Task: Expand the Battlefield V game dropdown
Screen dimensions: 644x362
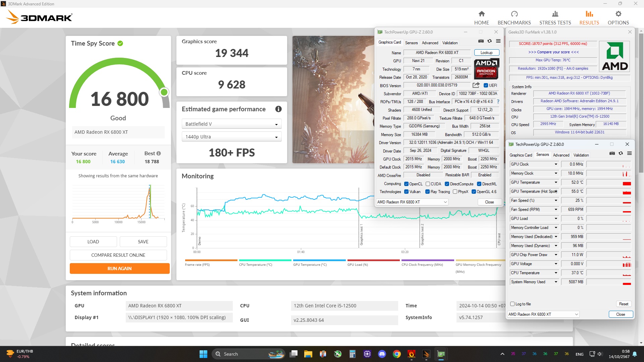Action: [x=231, y=124]
